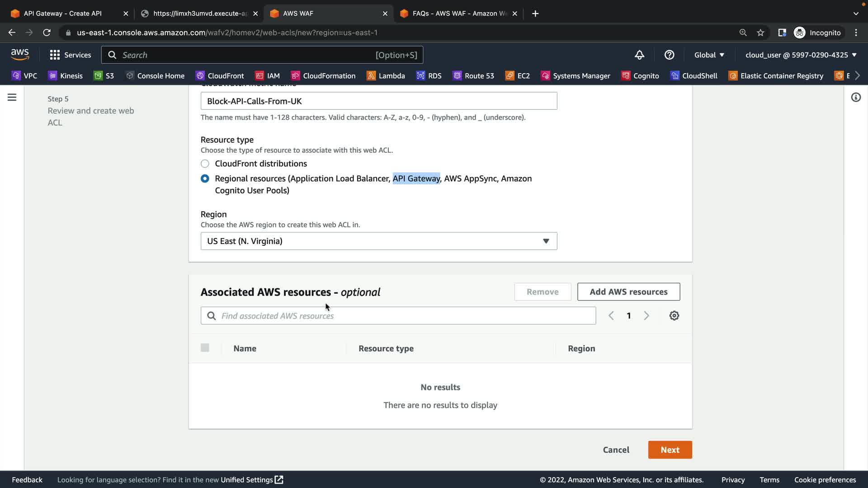868x488 pixels.
Task: Open the info panel icon
Action: [x=856, y=98]
